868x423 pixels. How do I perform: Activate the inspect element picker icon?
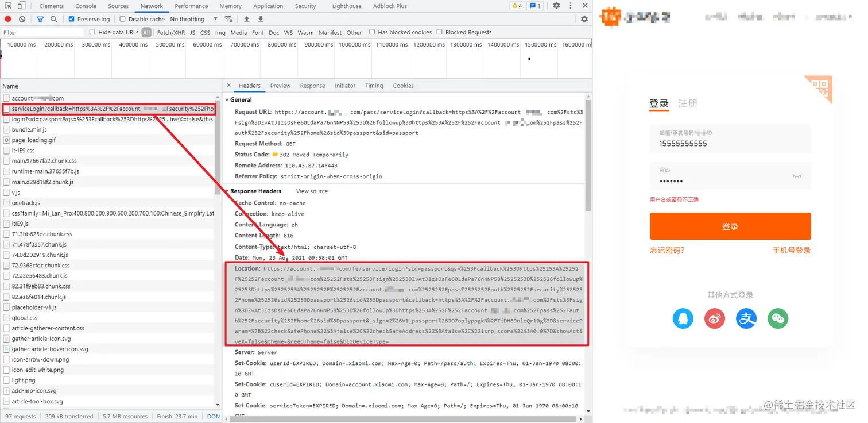click(x=7, y=6)
